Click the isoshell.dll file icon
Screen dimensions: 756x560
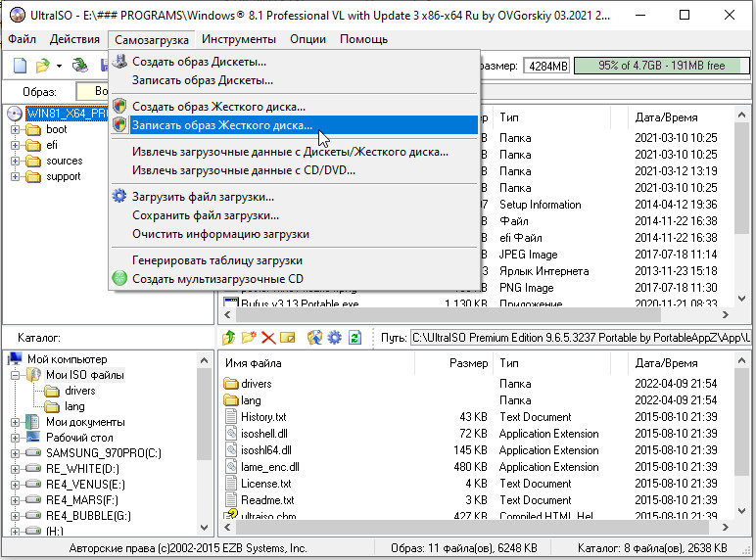(231, 433)
